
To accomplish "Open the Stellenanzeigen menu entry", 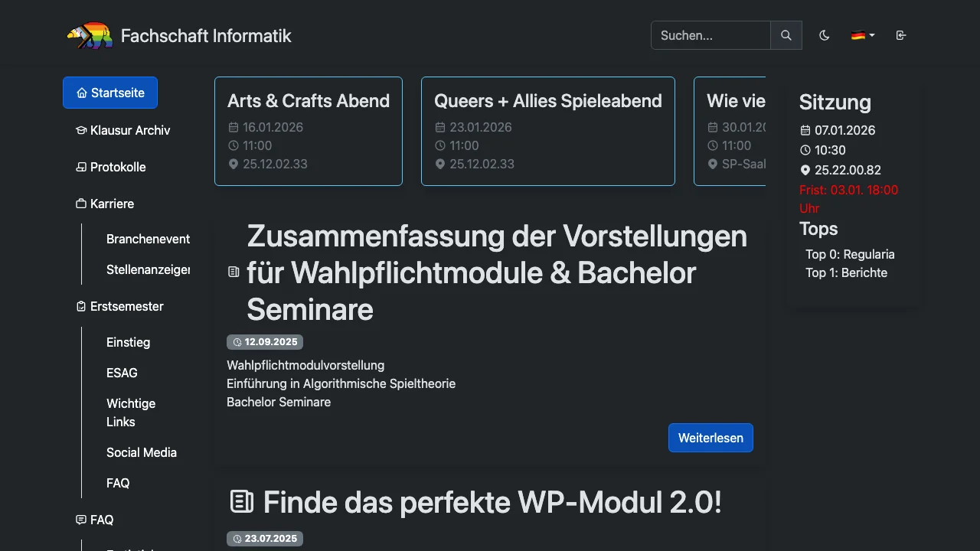I will 149,269.
